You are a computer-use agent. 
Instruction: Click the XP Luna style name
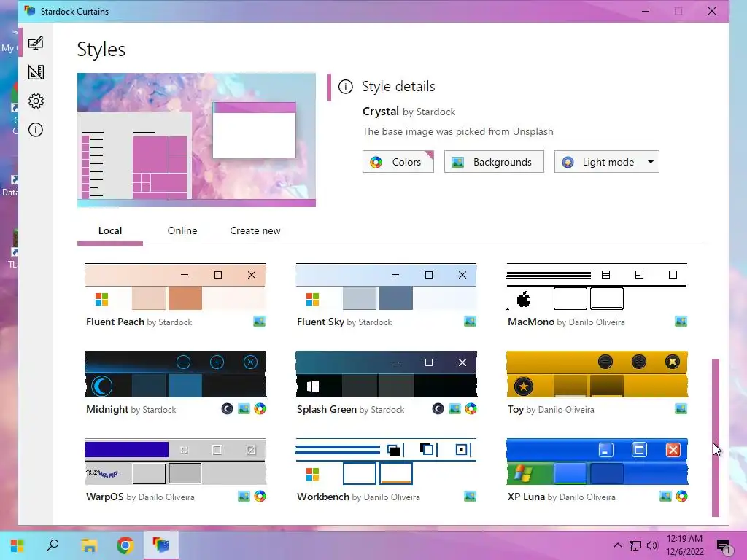(527, 497)
